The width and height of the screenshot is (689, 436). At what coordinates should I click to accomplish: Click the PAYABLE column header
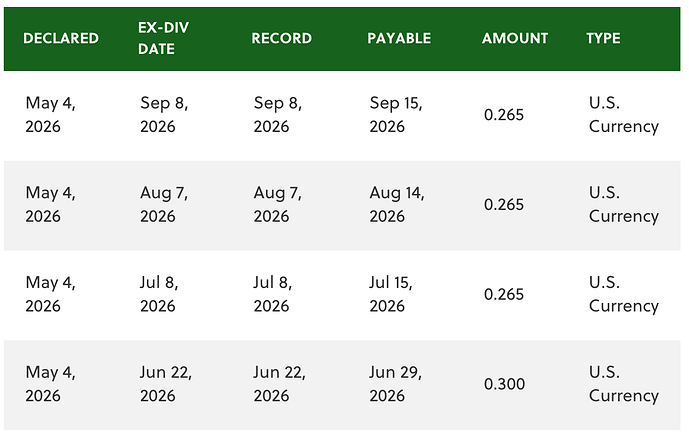(x=399, y=38)
